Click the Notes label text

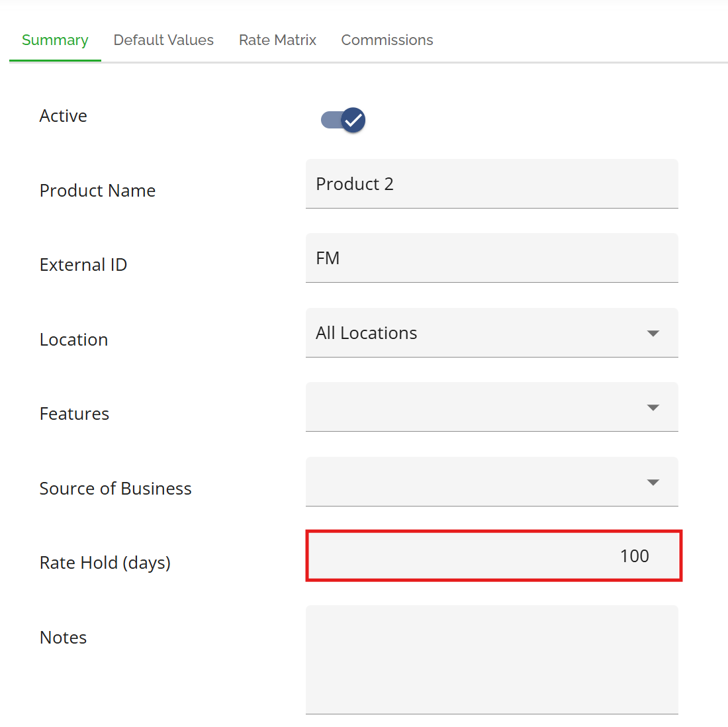(64, 638)
